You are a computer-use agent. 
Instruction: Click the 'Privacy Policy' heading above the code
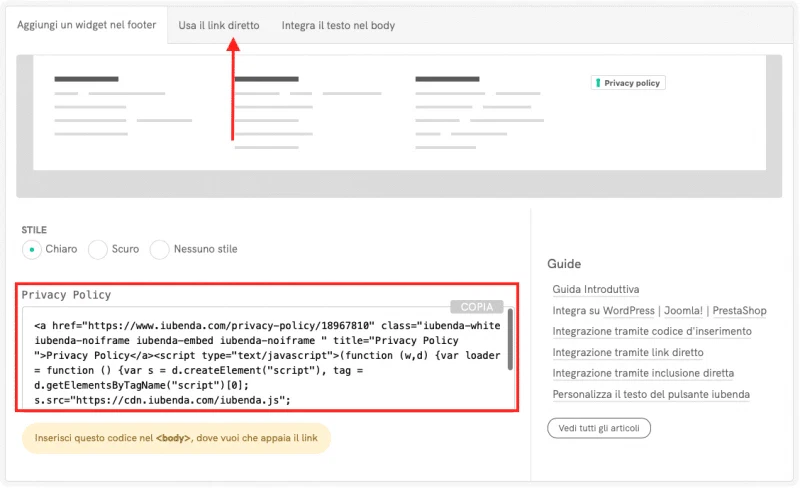coord(66,295)
